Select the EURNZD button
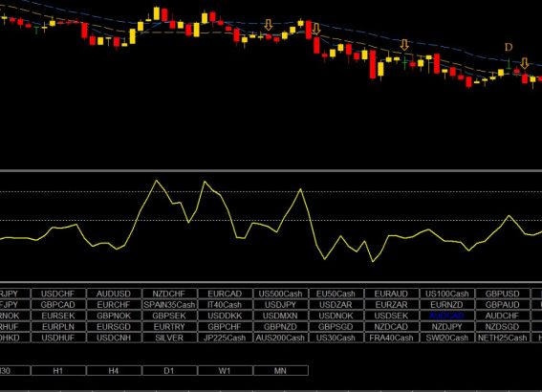The height and width of the screenshot is (392, 542). [447, 305]
